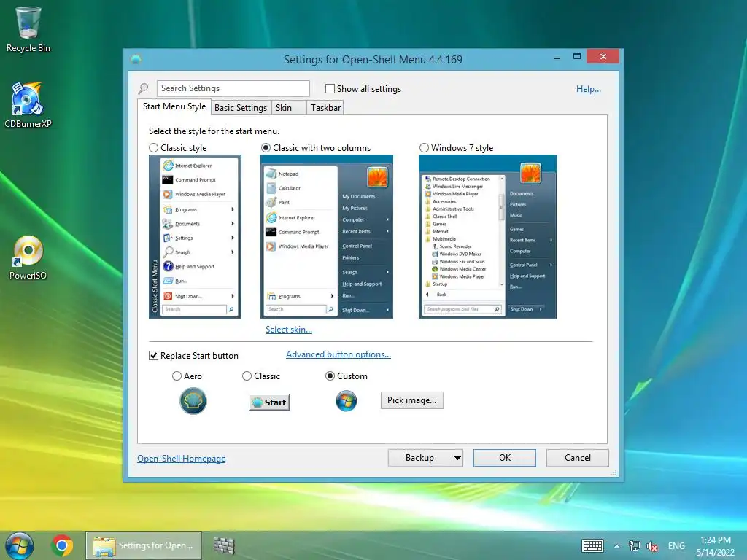
Task: Click the Select skin... link
Action: pos(289,330)
